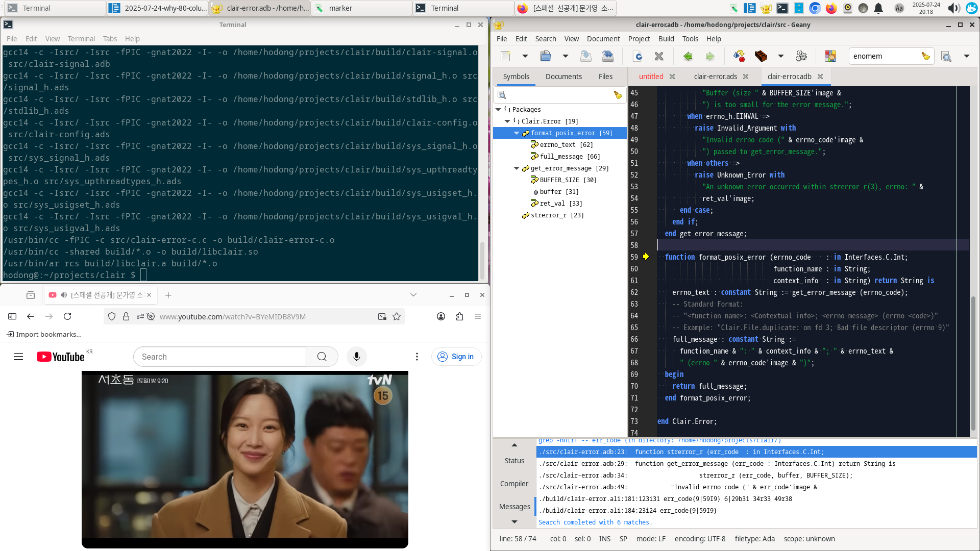This screenshot has height=551, width=980.
Task: Close current file with toolbar X icon
Action: pos(659,56)
